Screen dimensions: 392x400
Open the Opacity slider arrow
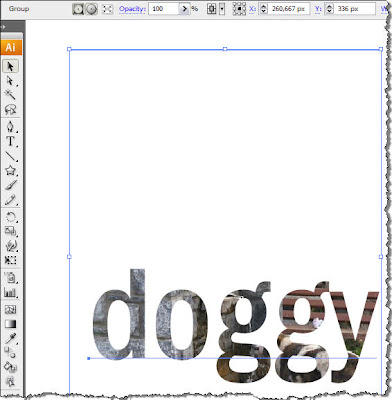184,9
